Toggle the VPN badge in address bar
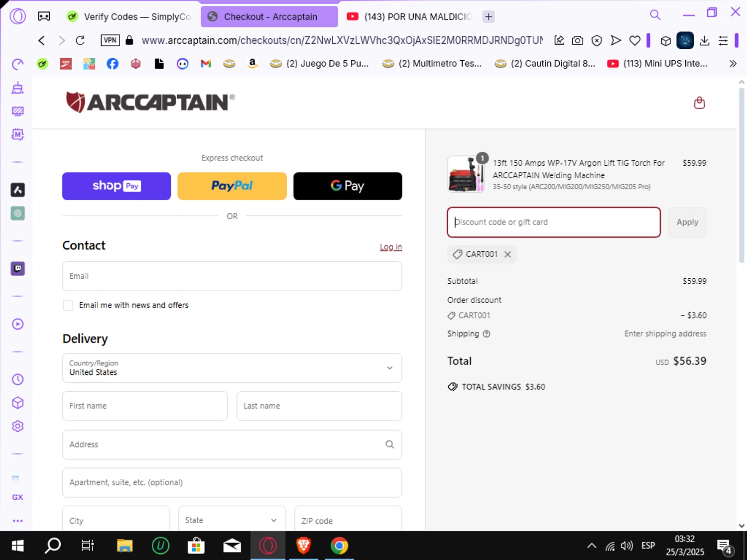This screenshot has height=560, width=747. pyautogui.click(x=110, y=40)
